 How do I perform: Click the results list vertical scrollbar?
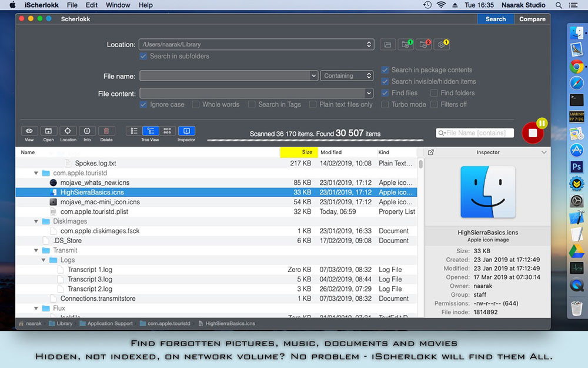coord(421,164)
